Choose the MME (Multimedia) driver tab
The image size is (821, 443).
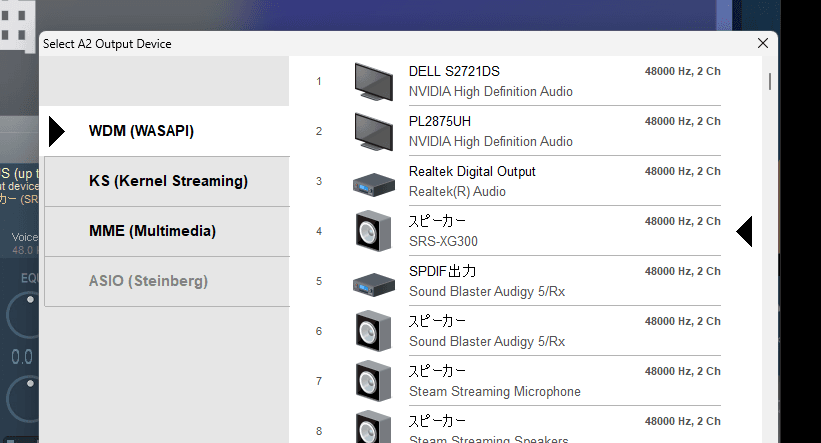167,231
